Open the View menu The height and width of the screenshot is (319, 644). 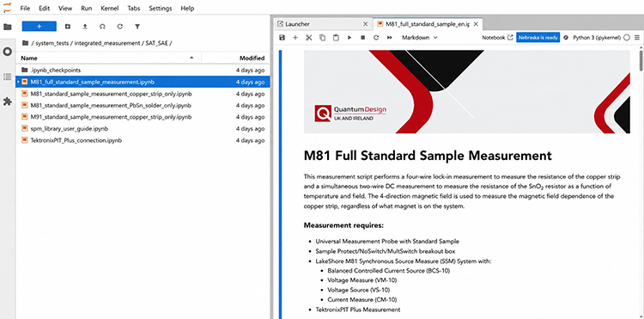[65, 9]
